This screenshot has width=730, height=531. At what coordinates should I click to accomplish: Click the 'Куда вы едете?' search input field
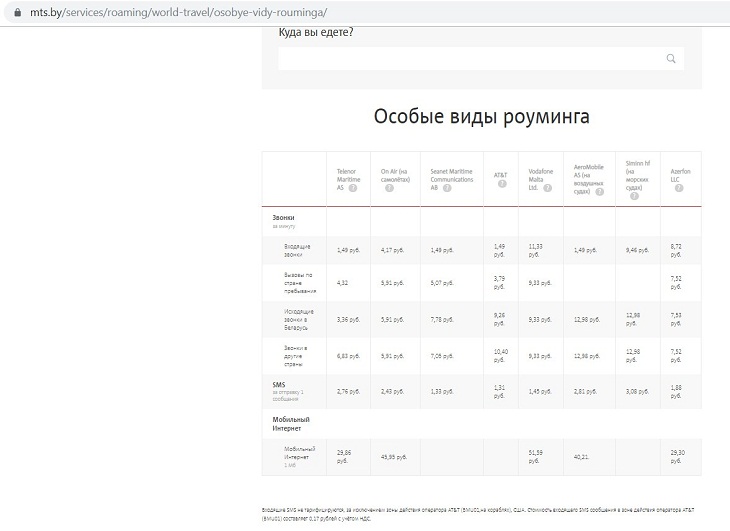(x=470, y=59)
